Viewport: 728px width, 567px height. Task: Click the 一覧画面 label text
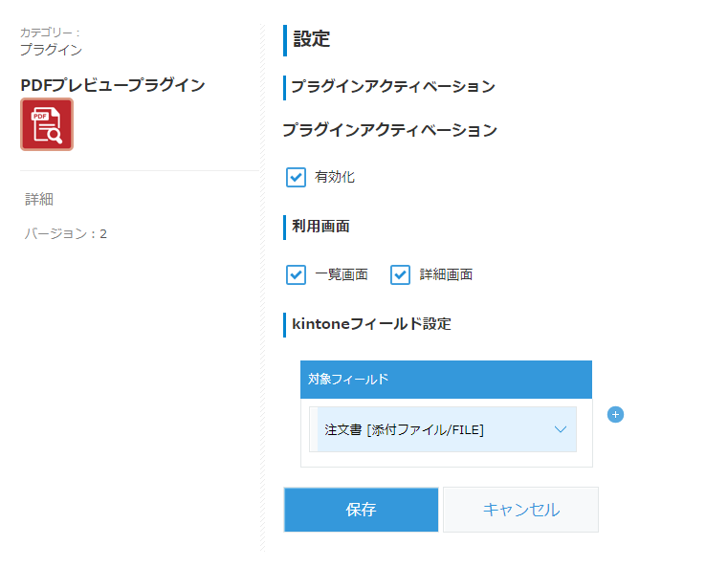[x=342, y=274]
